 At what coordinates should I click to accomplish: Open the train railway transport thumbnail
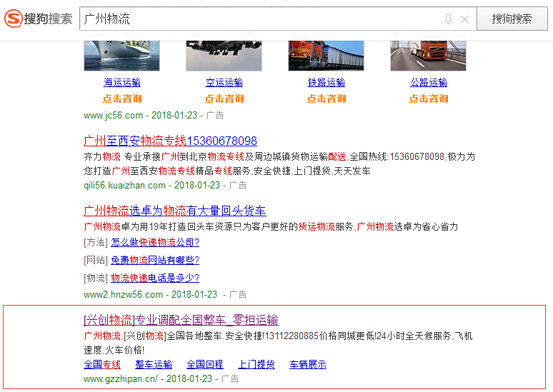tap(327, 55)
